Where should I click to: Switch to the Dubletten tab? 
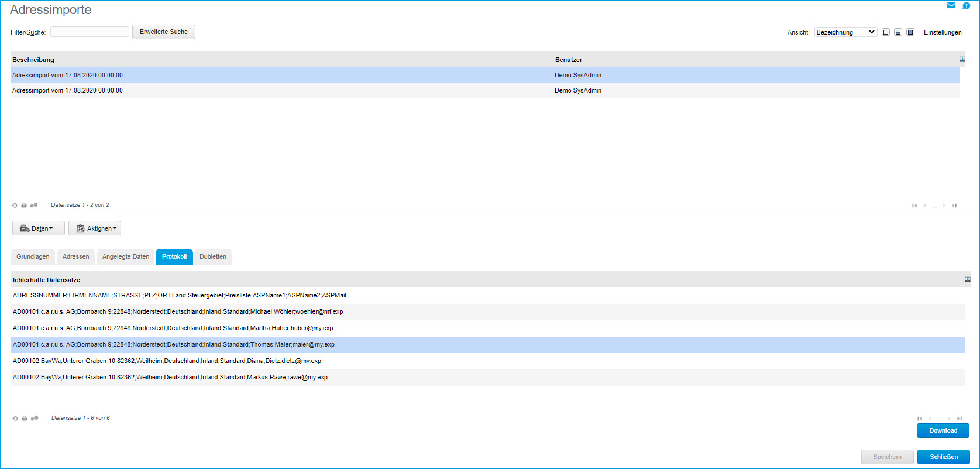pyautogui.click(x=213, y=257)
